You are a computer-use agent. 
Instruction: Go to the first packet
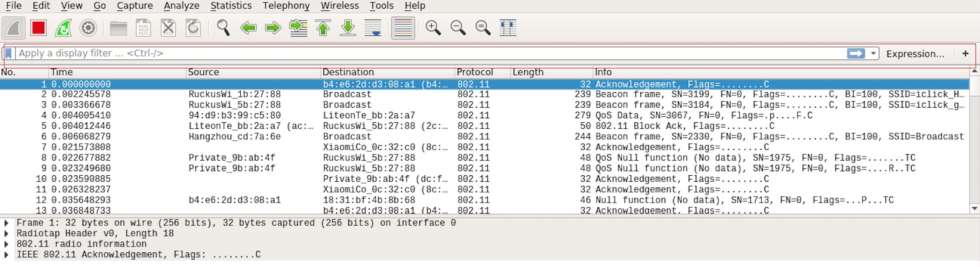[323, 28]
